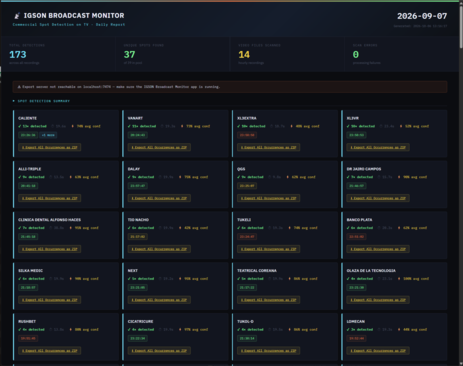Export all VANART occurrences as ZIP
Image resolution: width=463 pixels, height=366 pixels.
point(159,147)
